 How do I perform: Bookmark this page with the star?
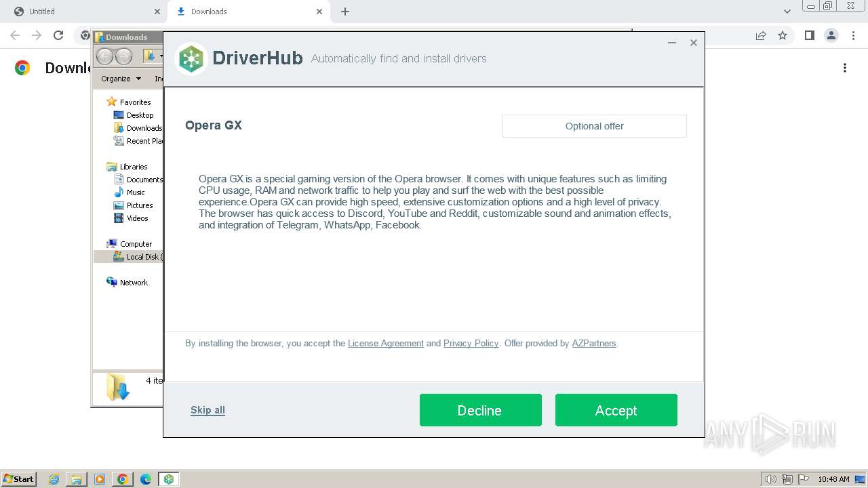pyautogui.click(x=783, y=35)
